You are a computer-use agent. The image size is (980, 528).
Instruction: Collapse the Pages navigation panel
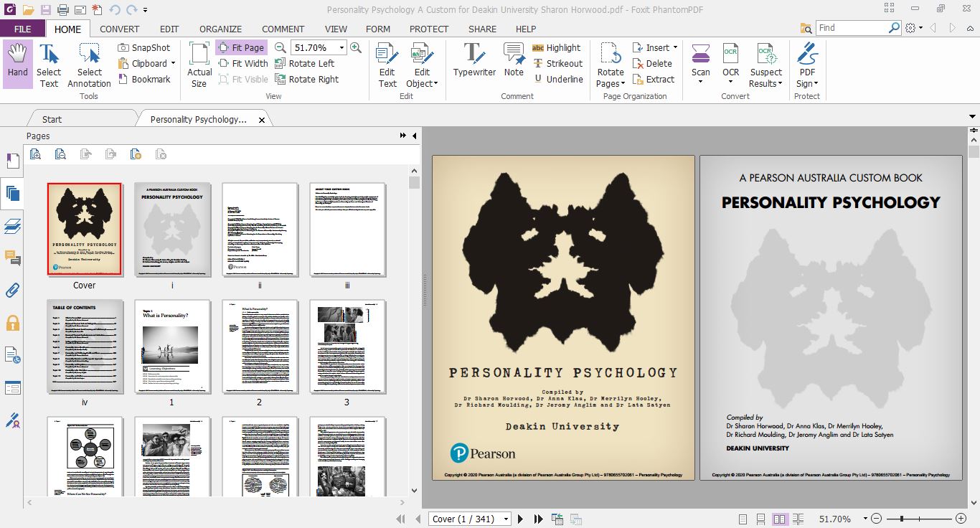[x=414, y=136]
